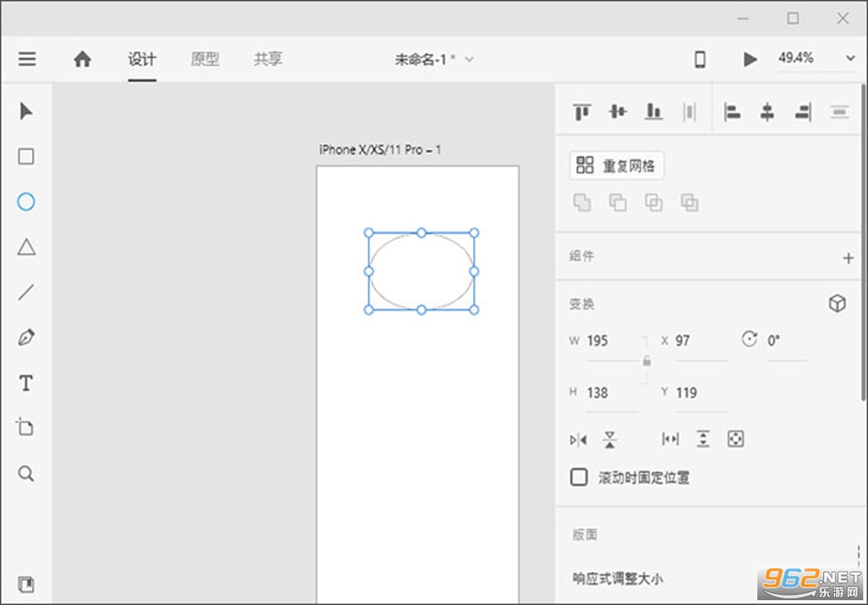Click the X position field showing 97

click(701, 341)
